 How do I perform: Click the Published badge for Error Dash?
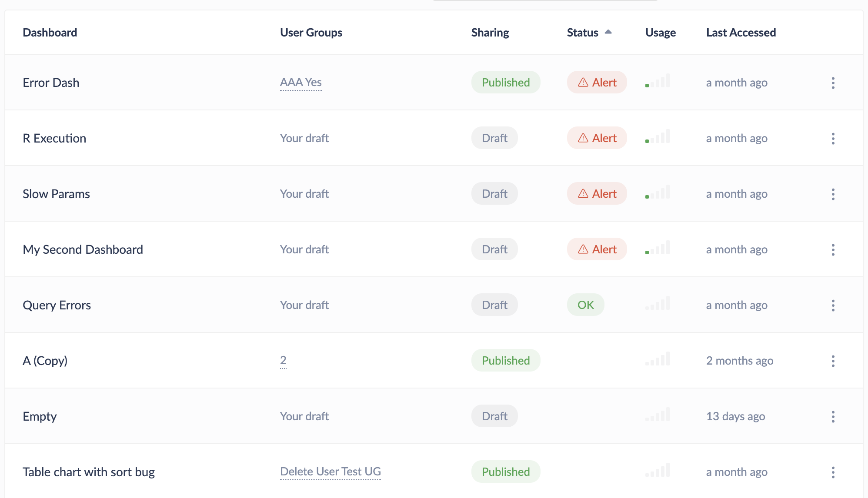pos(506,82)
